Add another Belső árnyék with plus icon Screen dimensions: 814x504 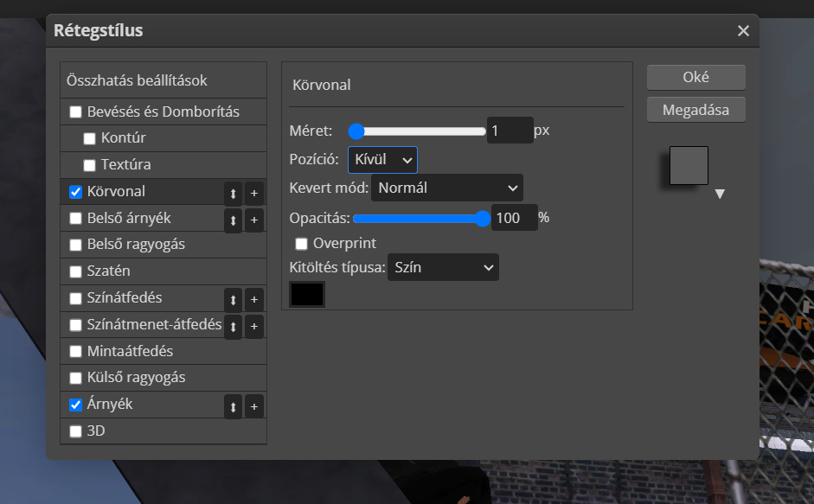(x=253, y=220)
